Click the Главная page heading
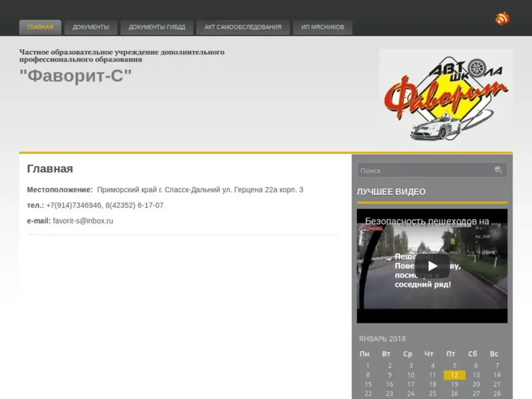The width and height of the screenshot is (532, 399). [x=50, y=169]
